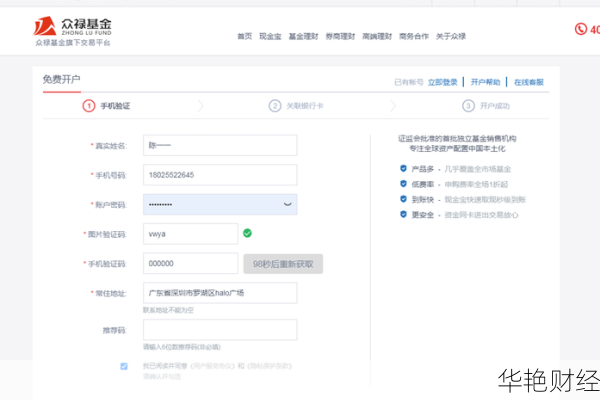Focus the 账户密码 password field
The height and width of the screenshot is (400, 600).
tap(220, 204)
